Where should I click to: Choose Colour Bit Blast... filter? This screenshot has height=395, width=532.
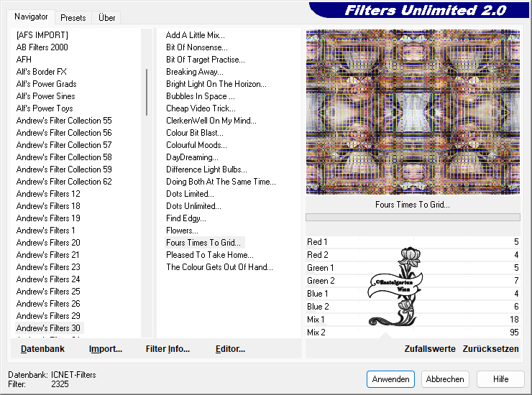pos(194,133)
